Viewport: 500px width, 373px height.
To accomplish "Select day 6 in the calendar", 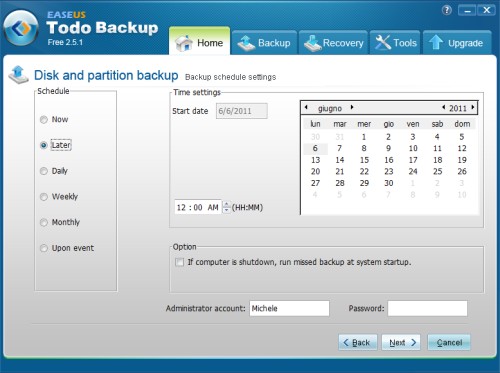I will [x=315, y=148].
